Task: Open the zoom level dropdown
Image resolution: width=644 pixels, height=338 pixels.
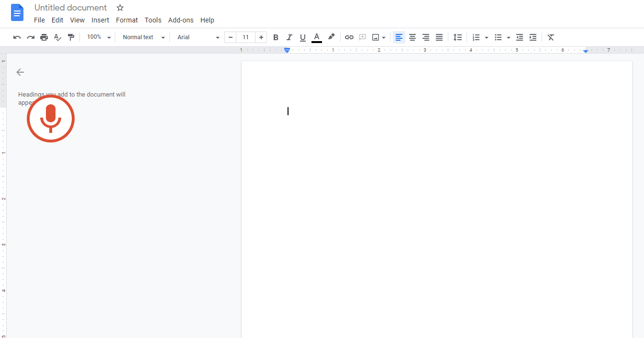Action: 98,37
